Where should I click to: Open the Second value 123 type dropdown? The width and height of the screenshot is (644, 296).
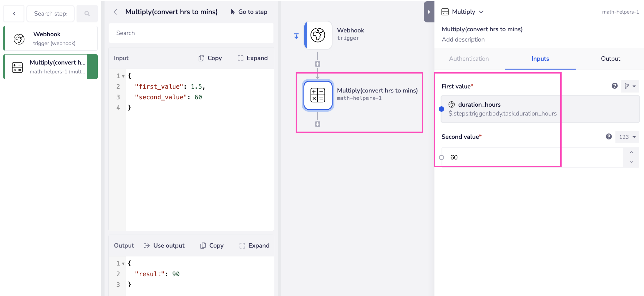click(627, 137)
